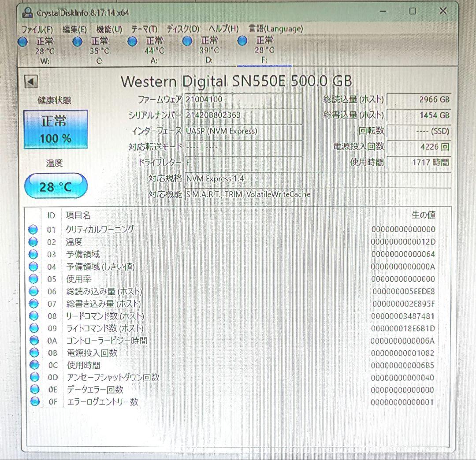Open the 機能(U) menu
476x460 pixels.
(109, 29)
